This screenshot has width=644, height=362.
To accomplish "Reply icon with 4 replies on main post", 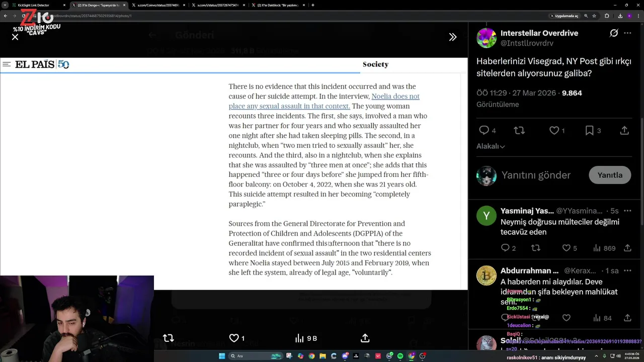I will point(487,131).
